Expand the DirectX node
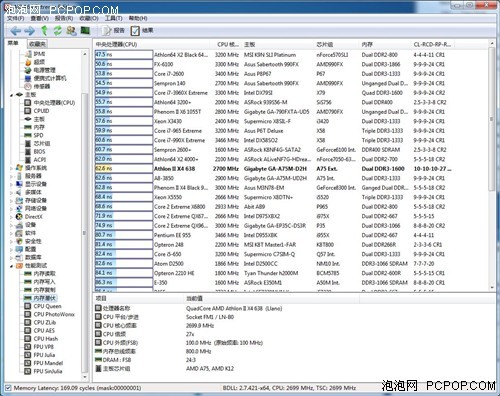 pos(12,217)
